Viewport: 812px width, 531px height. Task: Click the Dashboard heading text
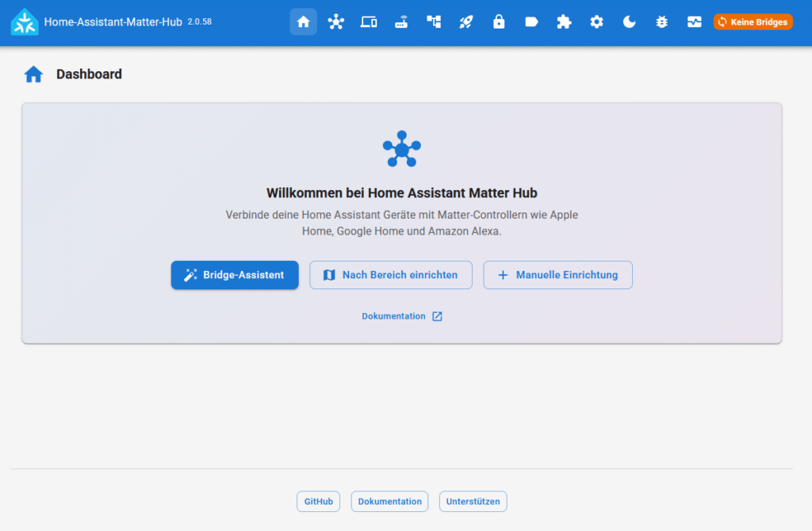(89, 74)
